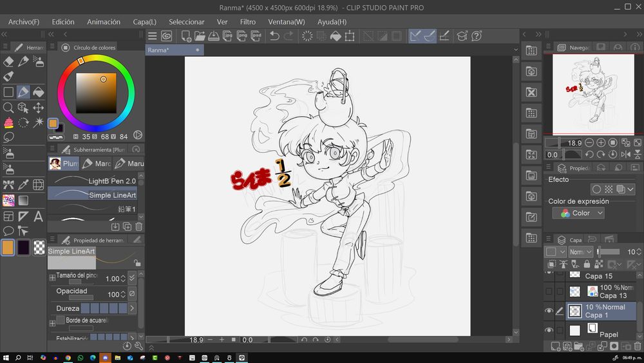This screenshot has width=644, height=363.
Task: Click the Clear selection spinner icon
Action: (307, 36)
